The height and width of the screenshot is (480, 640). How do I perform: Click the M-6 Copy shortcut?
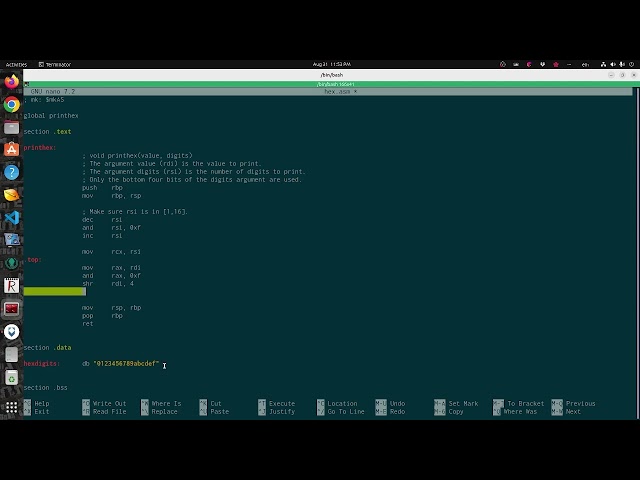pos(449,411)
